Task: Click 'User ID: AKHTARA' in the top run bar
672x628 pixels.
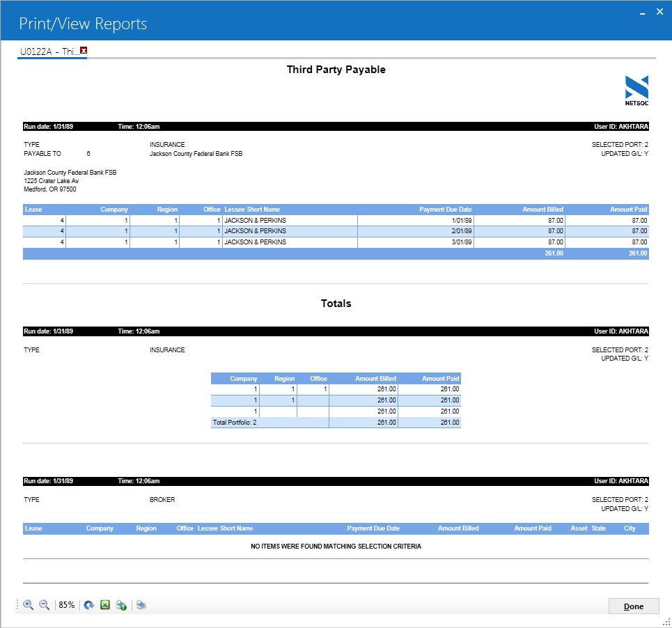Action: (x=621, y=127)
